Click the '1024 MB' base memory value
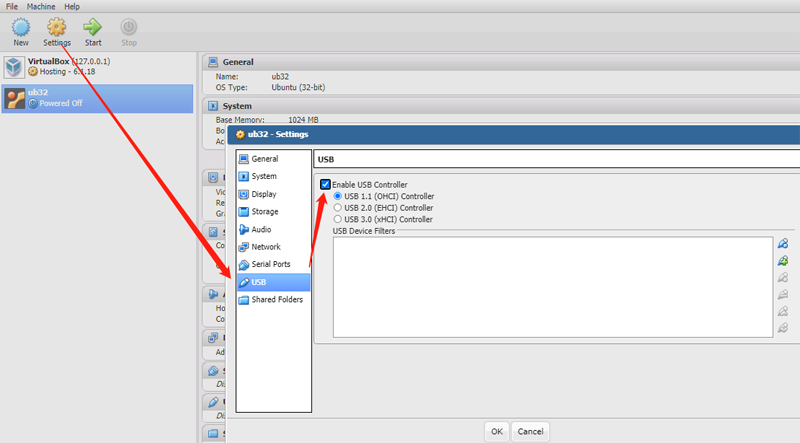Image resolution: width=800 pixels, height=443 pixels. 303,120
